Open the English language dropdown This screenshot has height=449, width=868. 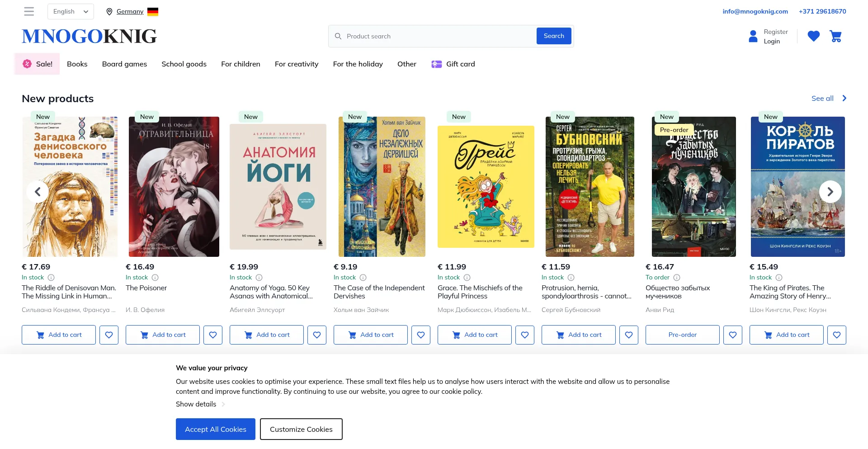tap(71, 12)
